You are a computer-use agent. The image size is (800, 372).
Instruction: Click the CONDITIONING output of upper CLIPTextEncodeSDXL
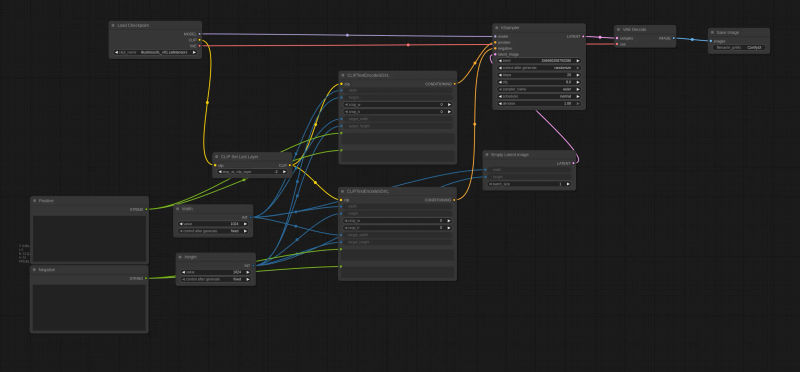click(x=455, y=84)
